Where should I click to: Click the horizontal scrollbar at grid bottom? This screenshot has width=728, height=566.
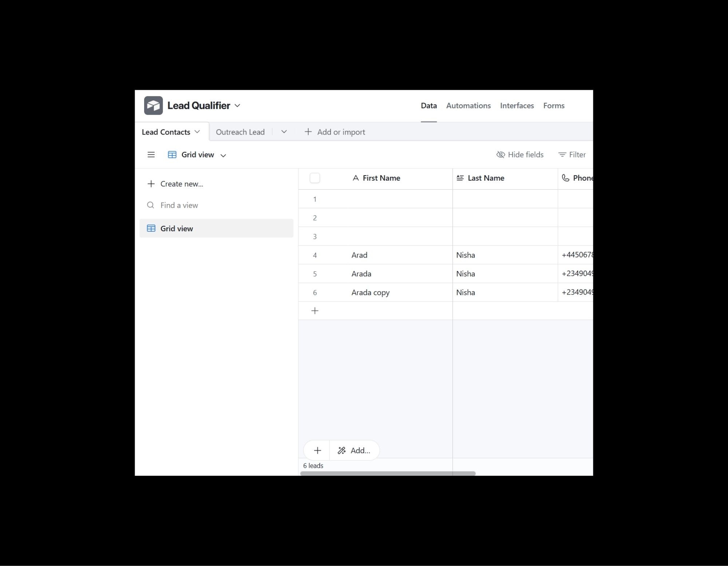coord(388,473)
